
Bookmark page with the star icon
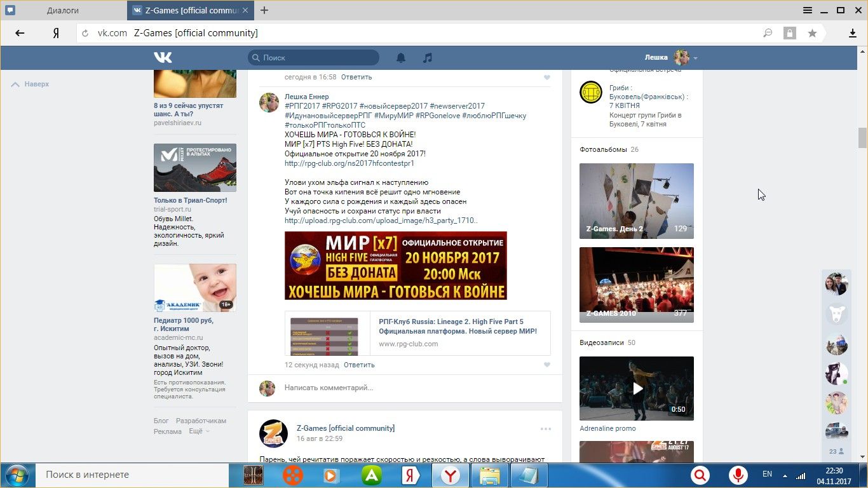(812, 34)
